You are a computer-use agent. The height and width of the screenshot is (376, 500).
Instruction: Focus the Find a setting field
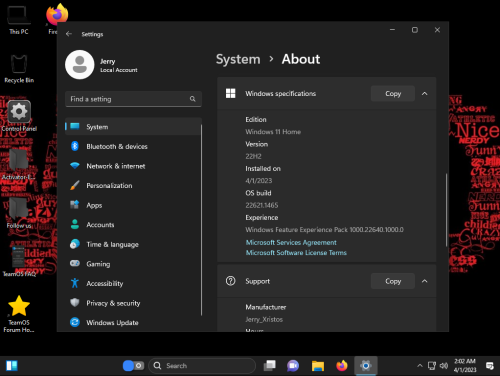pyautogui.click(x=133, y=99)
